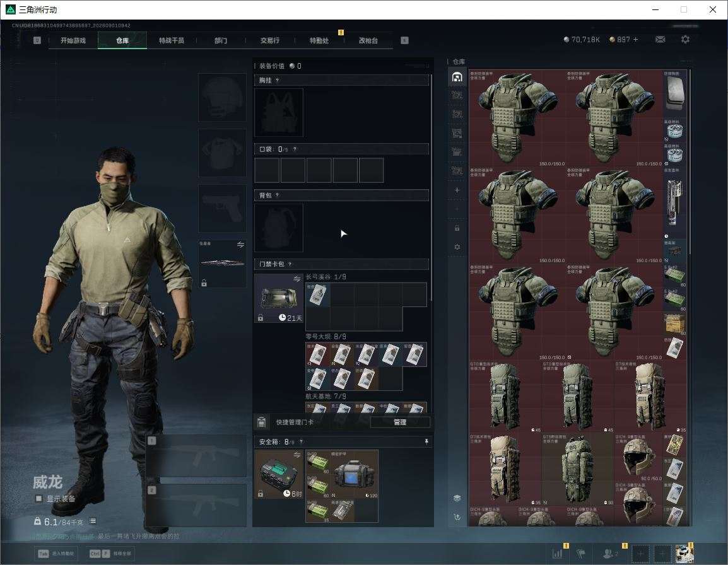Click the Ctrl F 转移全部 shortcut button

tap(110, 554)
